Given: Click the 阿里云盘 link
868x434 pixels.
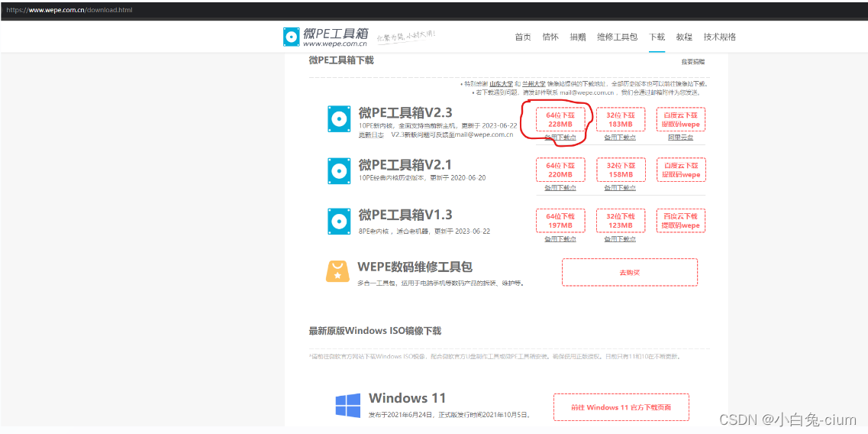Looking at the screenshot, I should (x=681, y=138).
